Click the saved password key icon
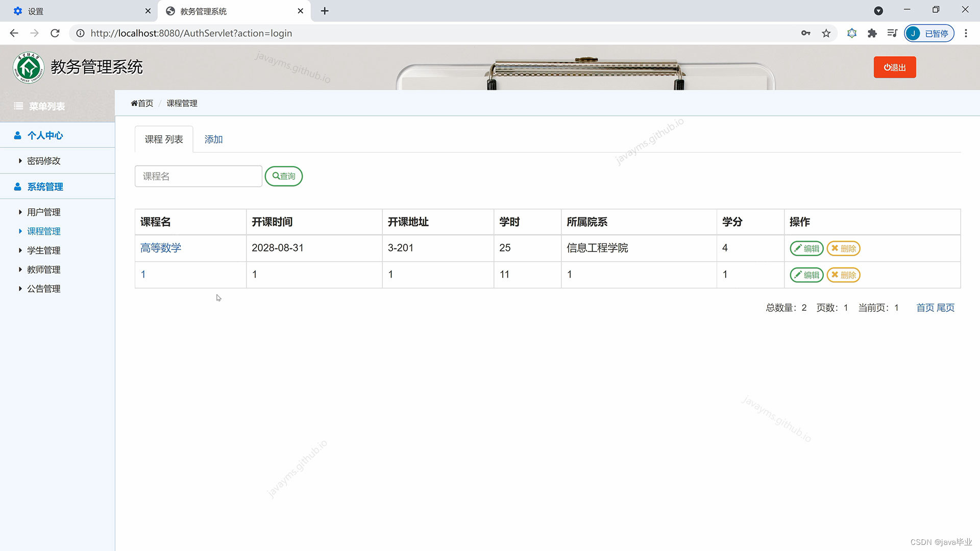Image resolution: width=980 pixels, height=551 pixels. pos(805,33)
